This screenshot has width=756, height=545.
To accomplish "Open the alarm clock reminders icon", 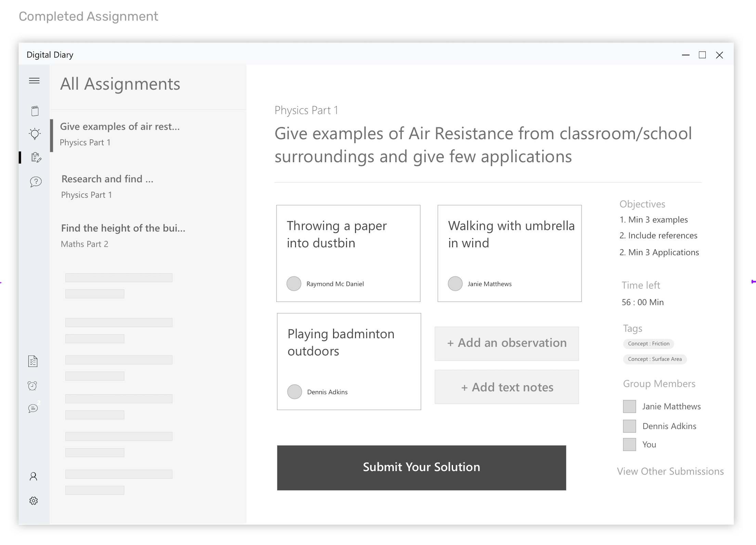I will [x=32, y=386].
